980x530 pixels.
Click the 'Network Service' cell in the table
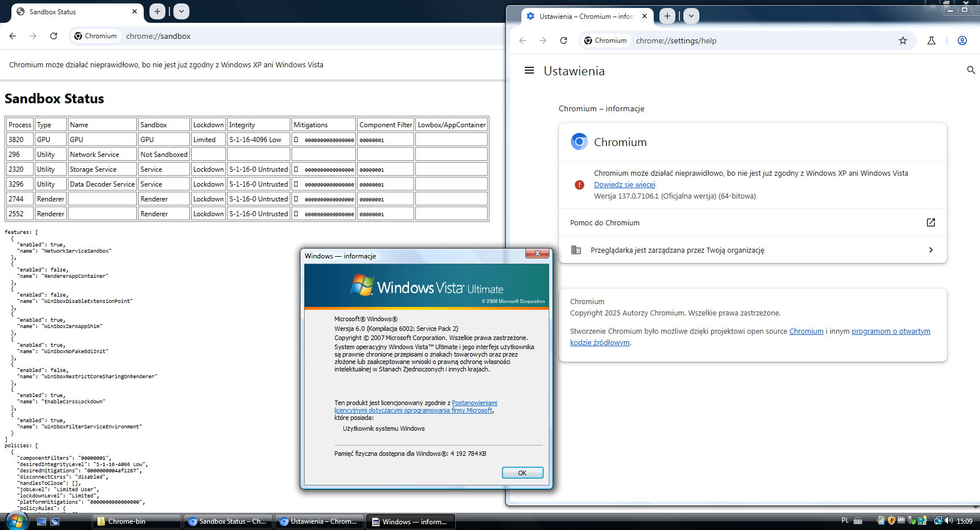[x=103, y=155]
